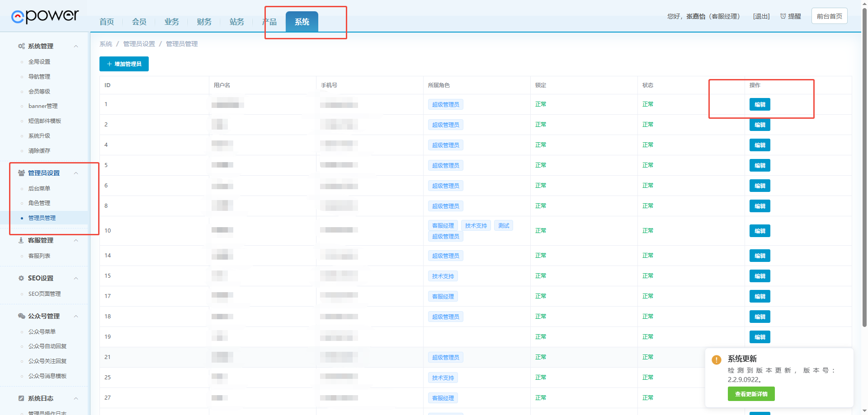Screen dimensions: 868x415
Task: Click the 系统 breadcrumb link
Action: coord(106,44)
